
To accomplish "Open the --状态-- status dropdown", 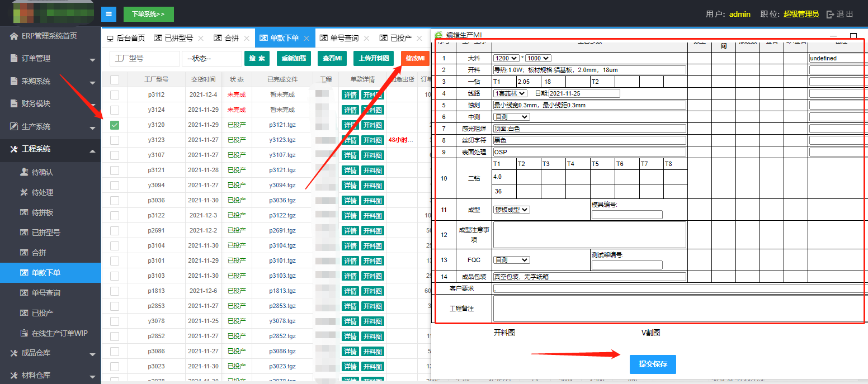I will [211, 59].
